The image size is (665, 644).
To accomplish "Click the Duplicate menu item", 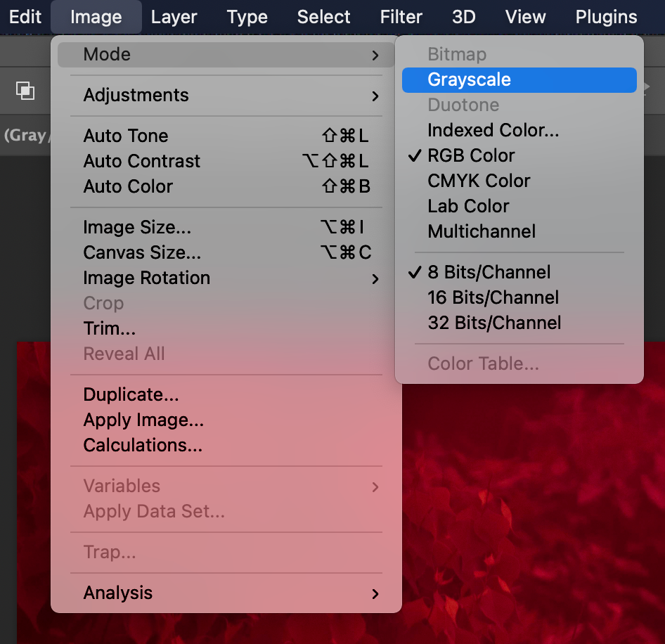I will click(131, 395).
